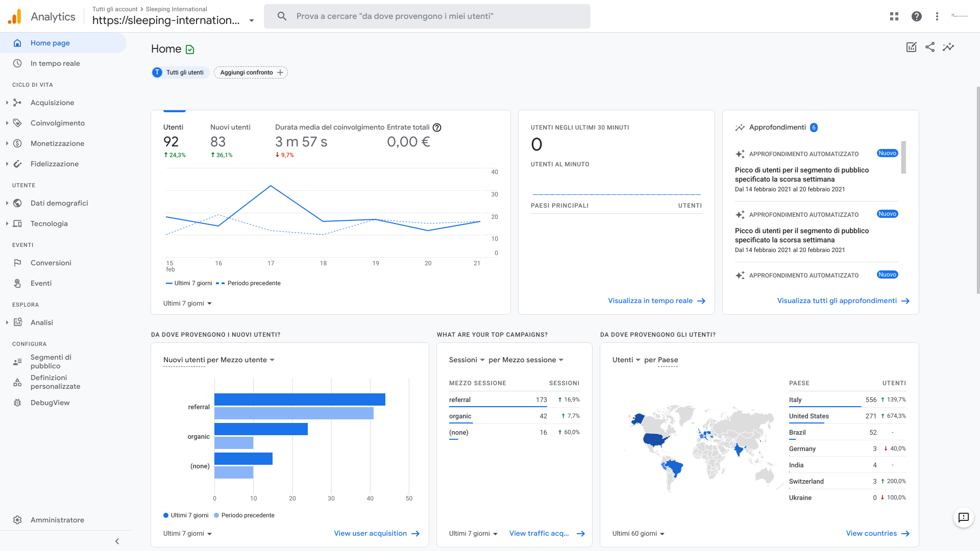The image size is (980, 551).
Task: Open the feedback chat bubble icon
Action: click(964, 518)
